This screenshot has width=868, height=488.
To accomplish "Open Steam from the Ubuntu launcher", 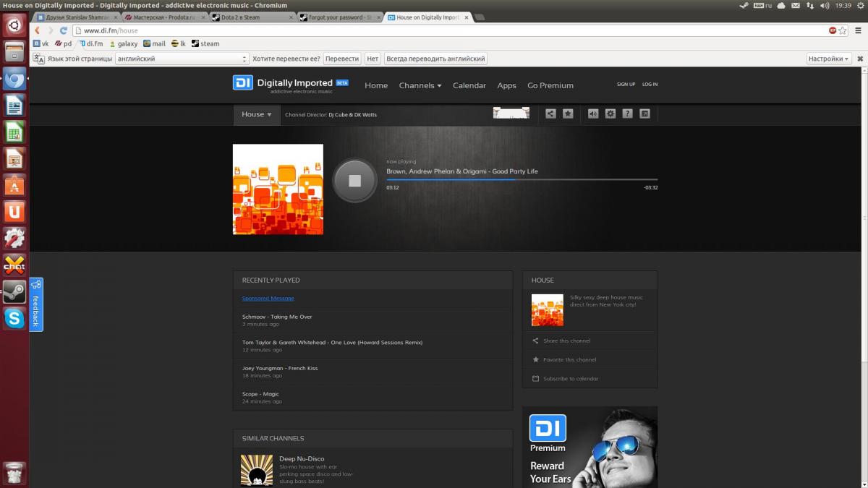I will (14, 291).
